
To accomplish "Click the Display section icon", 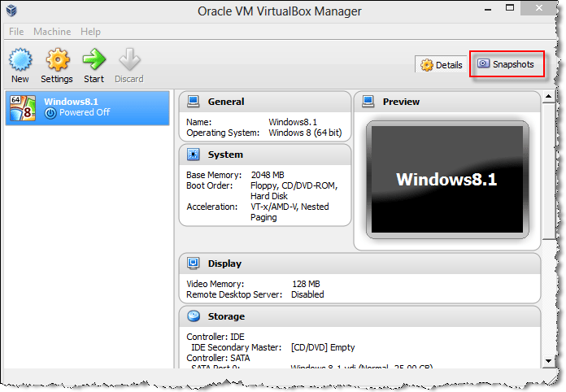I will [x=193, y=264].
